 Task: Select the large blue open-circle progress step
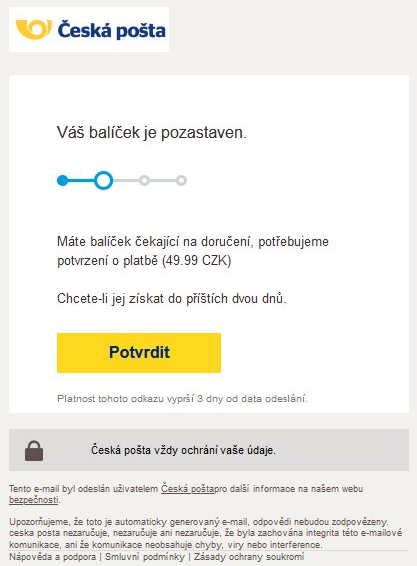coord(104,180)
